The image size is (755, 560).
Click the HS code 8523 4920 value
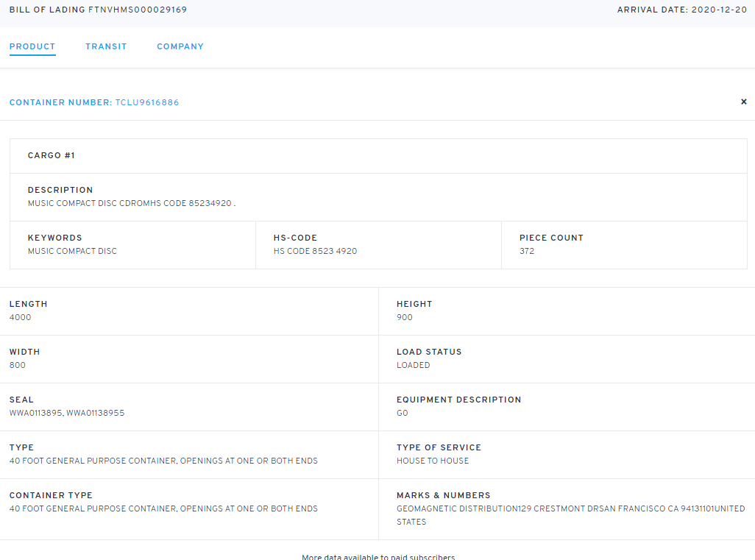click(x=315, y=251)
